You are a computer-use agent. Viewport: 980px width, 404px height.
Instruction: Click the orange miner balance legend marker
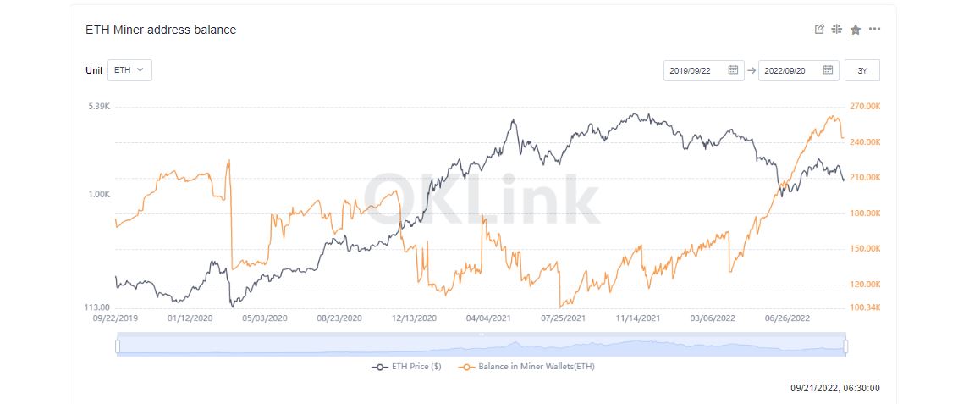[x=466, y=367]
